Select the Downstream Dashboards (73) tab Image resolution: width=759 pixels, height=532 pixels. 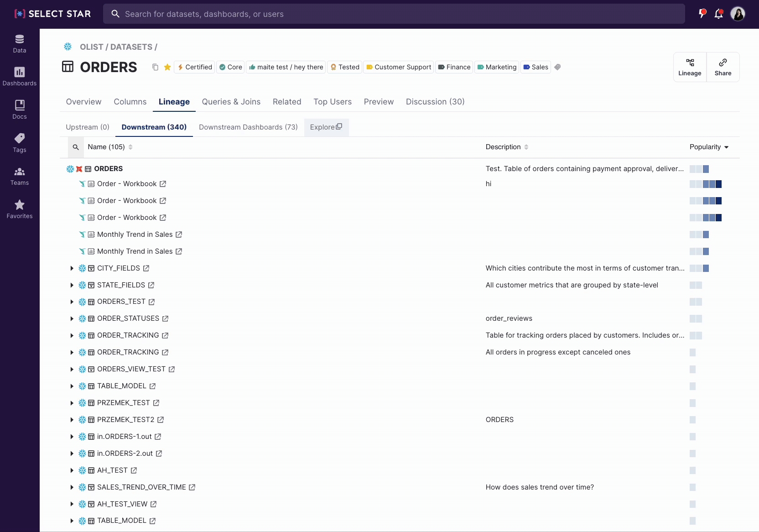248,127
